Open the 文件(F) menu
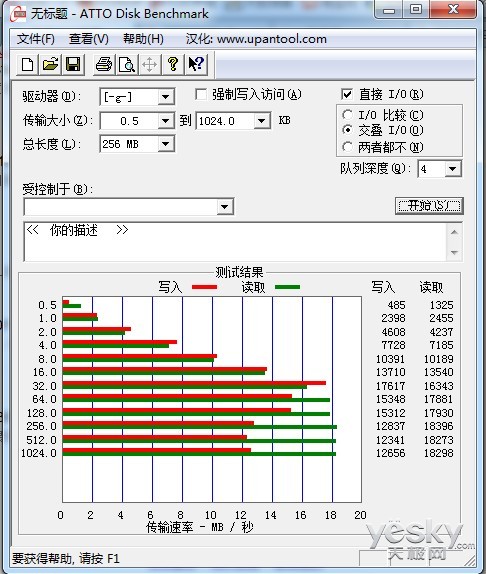The height and width of the screenshot is (574, 486). click(x=35, y=39)
